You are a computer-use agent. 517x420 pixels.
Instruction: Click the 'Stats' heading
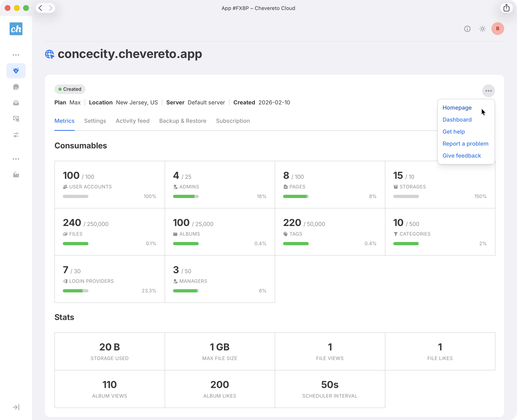(64, 317)
